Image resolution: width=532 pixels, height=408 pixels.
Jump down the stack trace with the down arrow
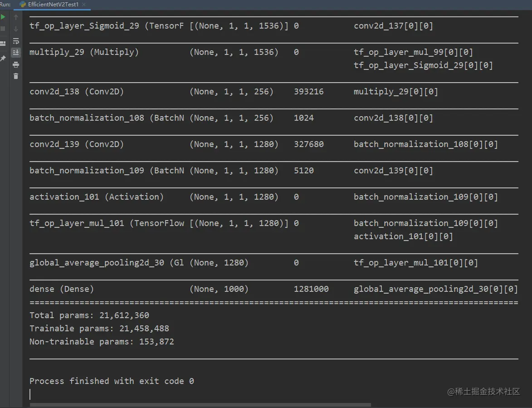coord(15,29)
